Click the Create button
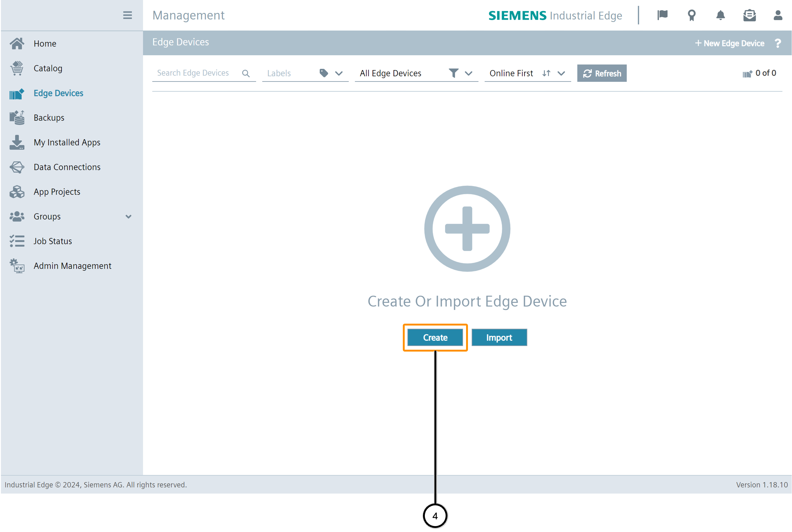Image resolution: width=792 pixels, height=532 pixels. click(435, 338)
